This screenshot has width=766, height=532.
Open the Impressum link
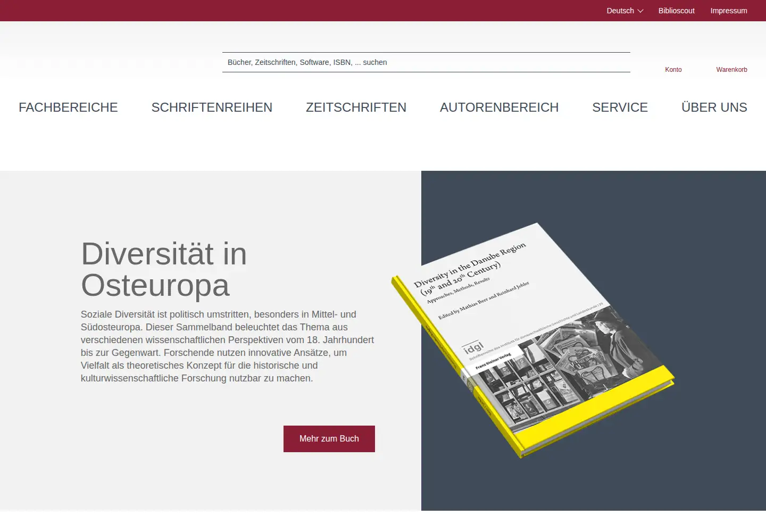(728, 11)
